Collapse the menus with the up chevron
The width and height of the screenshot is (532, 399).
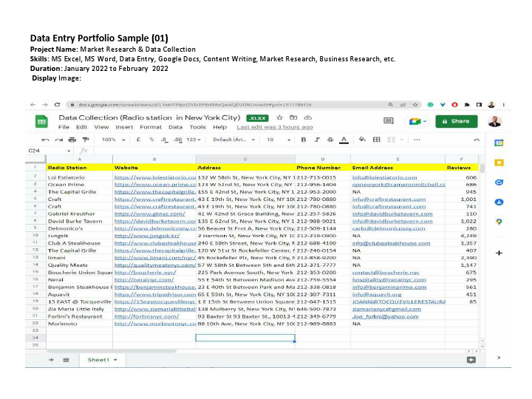click(x=477, y=140)
